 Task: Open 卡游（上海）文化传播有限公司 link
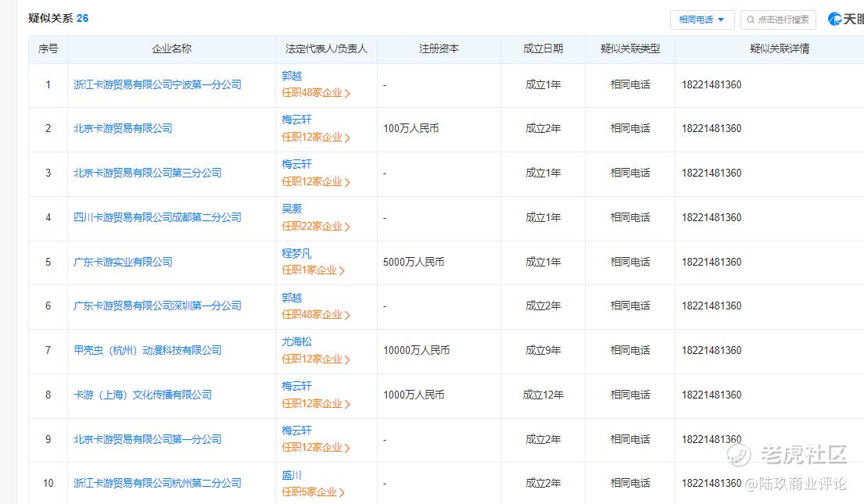143,395
